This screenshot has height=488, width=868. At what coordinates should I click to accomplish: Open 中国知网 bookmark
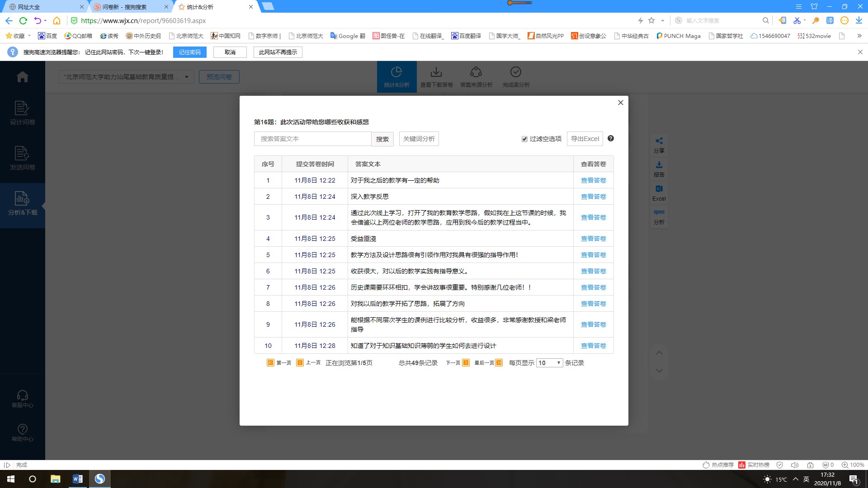click(x=226, y=36)
